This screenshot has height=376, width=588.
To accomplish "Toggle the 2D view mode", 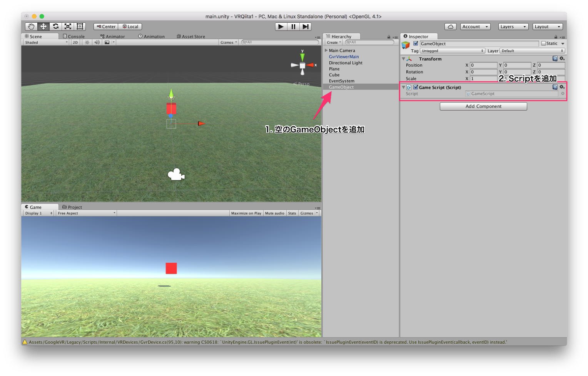I will [x=75, y=42].
